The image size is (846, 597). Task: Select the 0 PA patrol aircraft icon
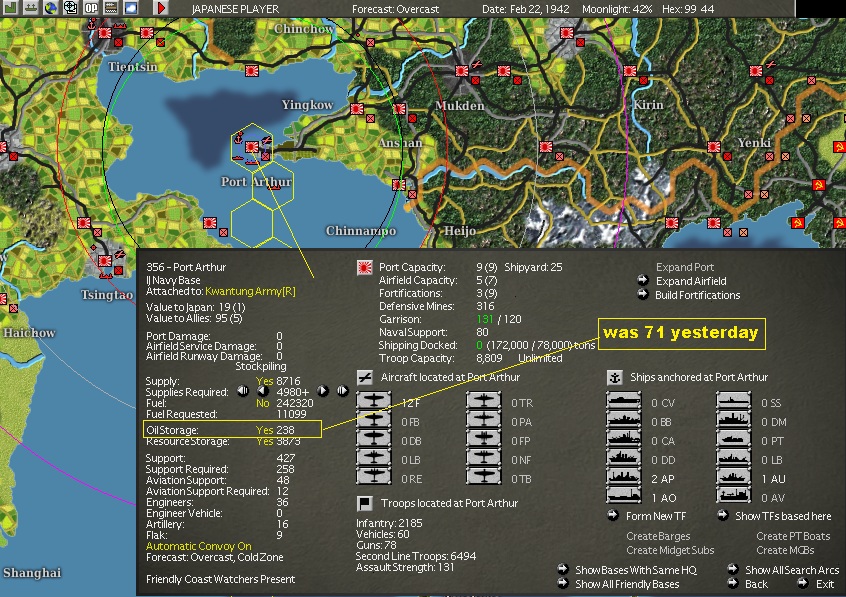click(x=483, y=421)
